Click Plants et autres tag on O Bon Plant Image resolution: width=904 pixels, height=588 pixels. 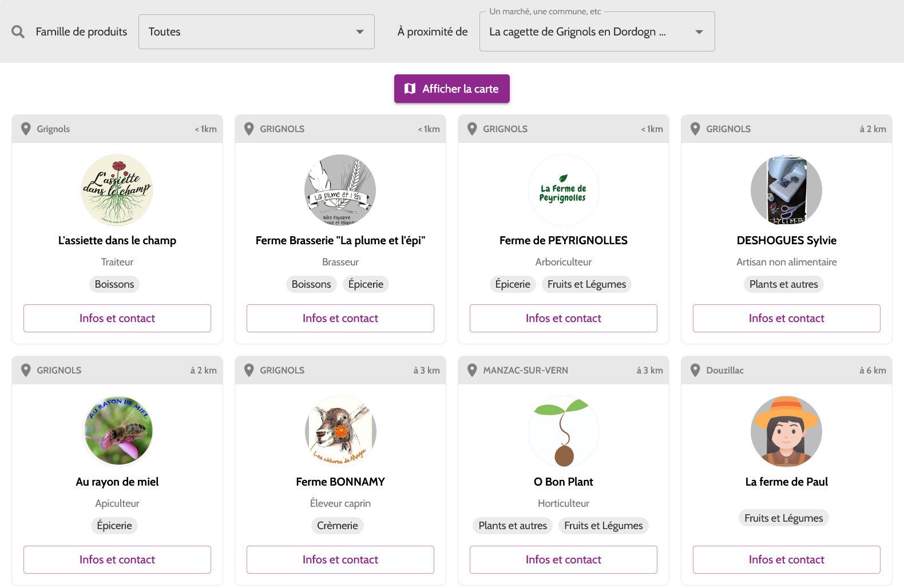(x=513, y=526)
